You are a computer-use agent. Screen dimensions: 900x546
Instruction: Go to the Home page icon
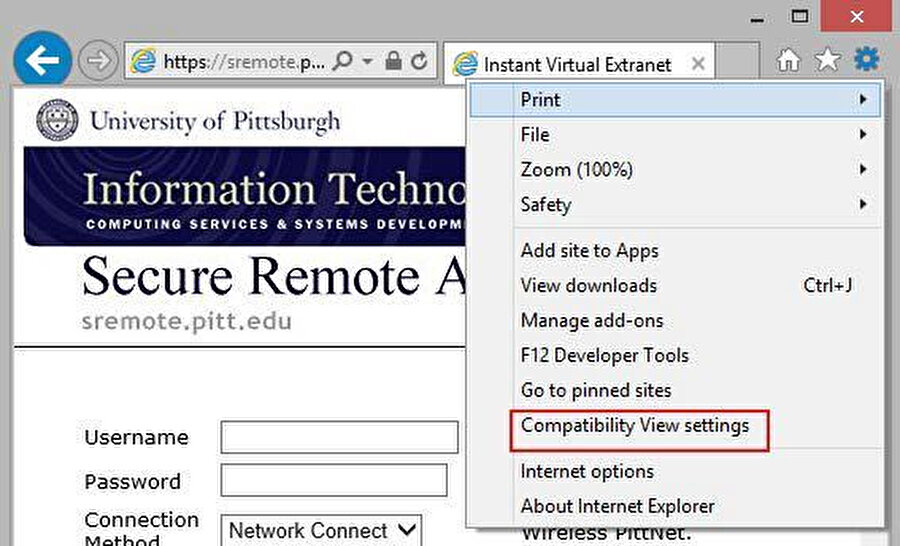click(x=788, y=59)
